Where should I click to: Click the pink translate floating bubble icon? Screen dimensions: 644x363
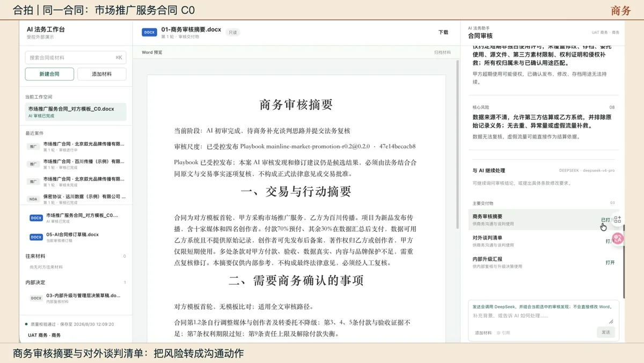[x=618, y=238]
